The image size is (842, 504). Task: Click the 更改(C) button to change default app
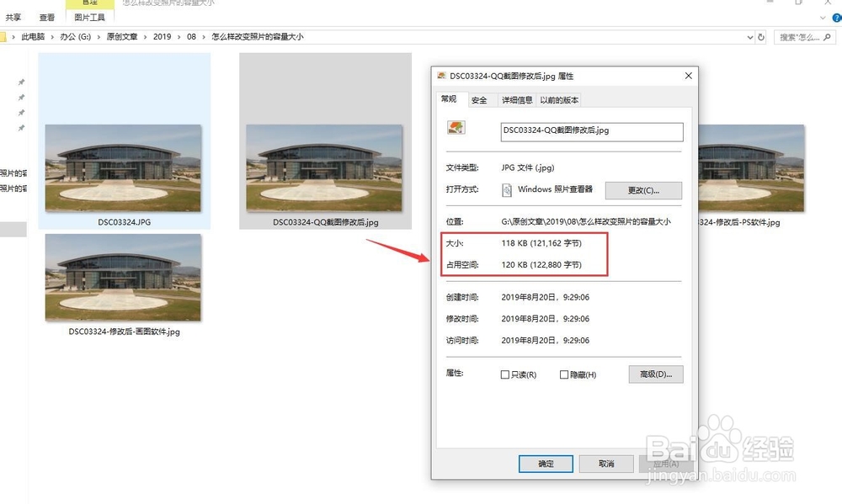click(x=643, y=190)
